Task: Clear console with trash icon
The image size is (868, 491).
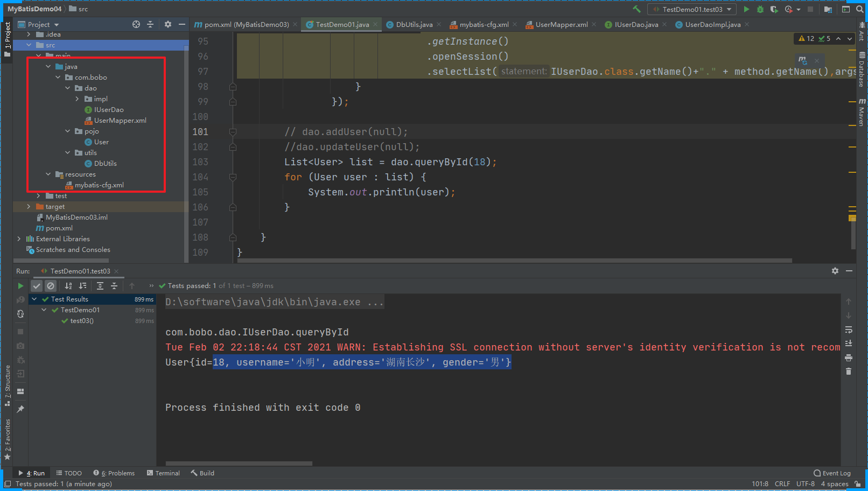Action: [849, 371]
